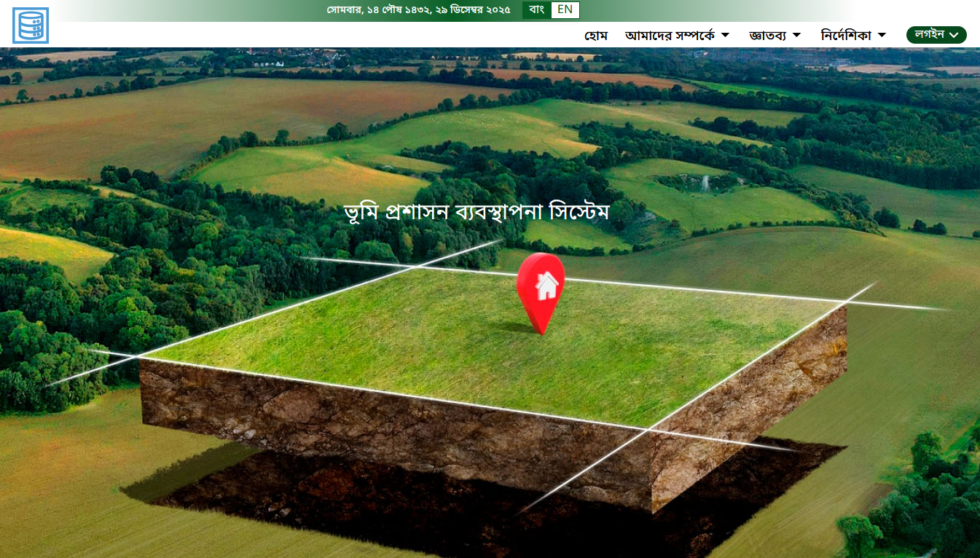The width and height of the screenshot is (980, 558).
Task: Go to the হোম menu item
Action: pos(596,35)
